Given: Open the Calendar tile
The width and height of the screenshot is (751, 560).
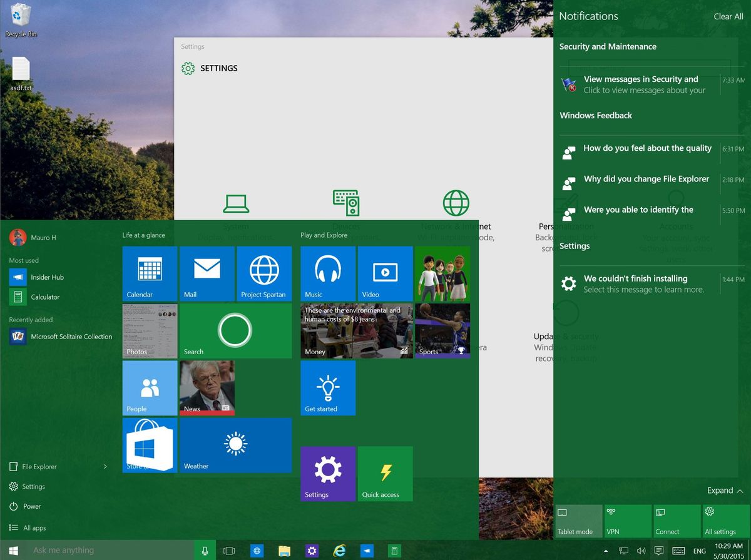Looking at the screenshot, I should (x=149, y=273).
